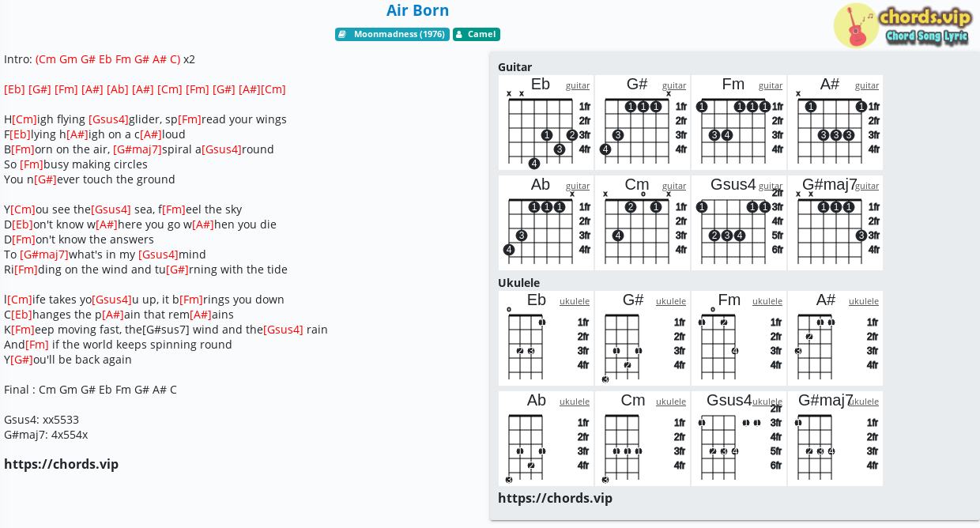This screenshot has height=528, width=980.
Task: Follow the https://chords.vip link under ukulele diagrams
Action: point(555,498)
